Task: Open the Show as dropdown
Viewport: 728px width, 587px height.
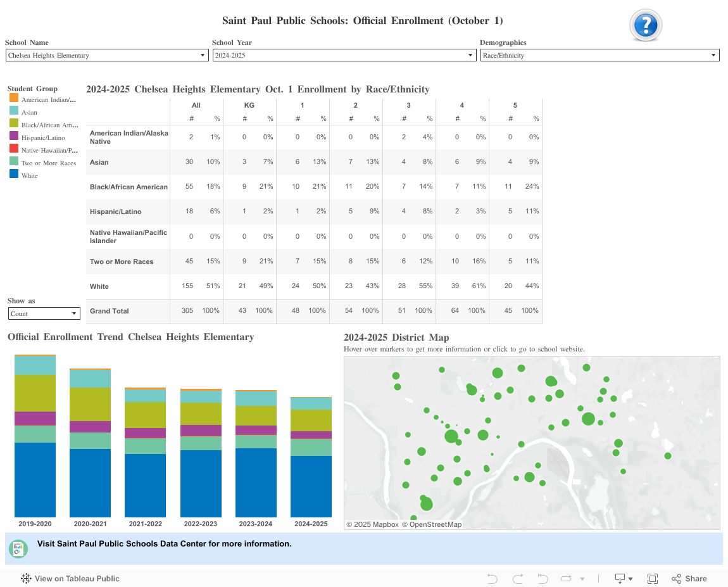Action: [74, 313]
